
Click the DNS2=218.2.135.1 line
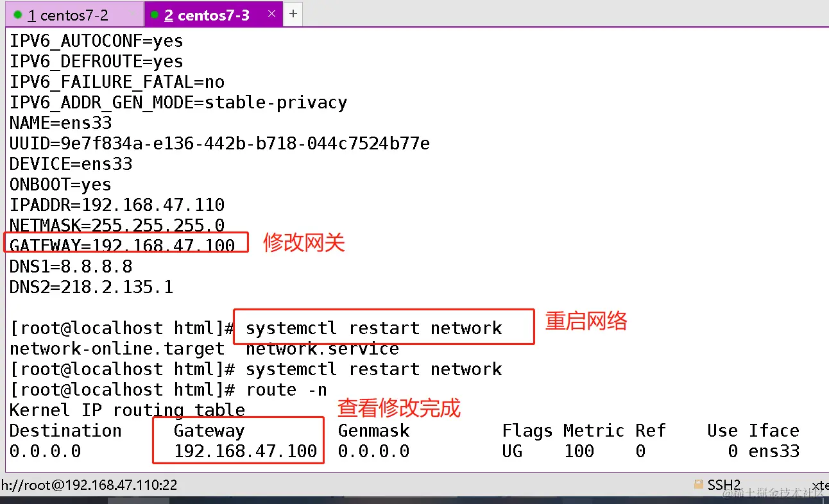tap(92, 287)
